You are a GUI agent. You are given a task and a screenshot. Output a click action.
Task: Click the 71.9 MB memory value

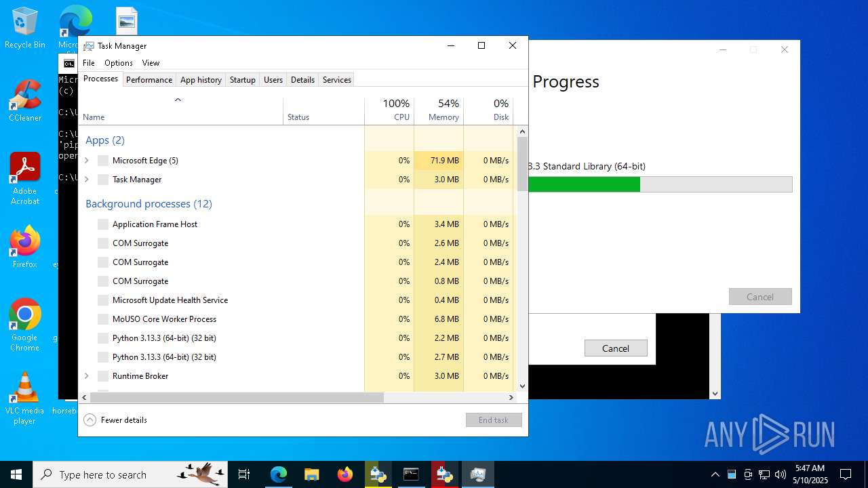[x=445, y=161]
